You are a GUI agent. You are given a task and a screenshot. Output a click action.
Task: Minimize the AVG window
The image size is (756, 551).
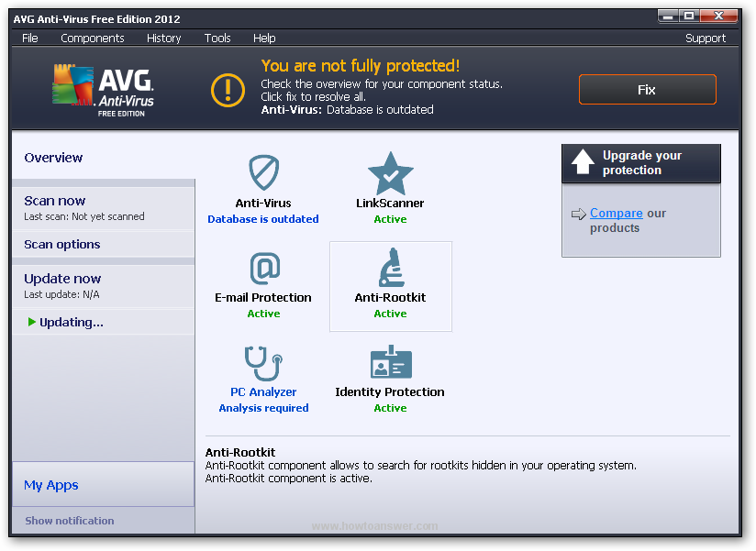pyautogui.click(x=668, y=17)
